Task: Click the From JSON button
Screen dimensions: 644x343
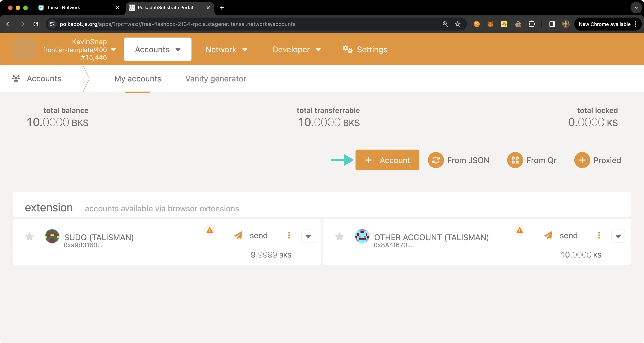Action: click(x=458, y=160)
